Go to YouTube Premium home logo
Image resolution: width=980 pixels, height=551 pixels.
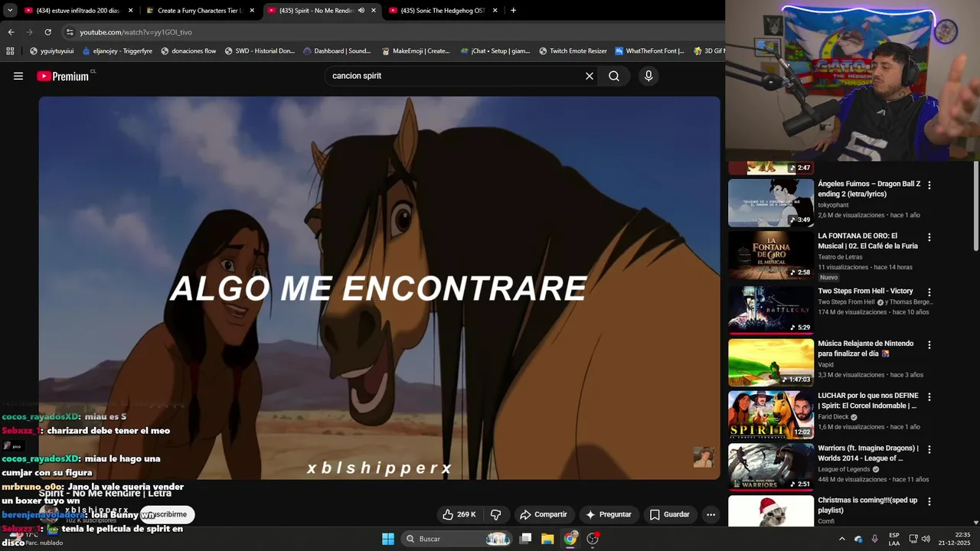(x=63, y=76)
